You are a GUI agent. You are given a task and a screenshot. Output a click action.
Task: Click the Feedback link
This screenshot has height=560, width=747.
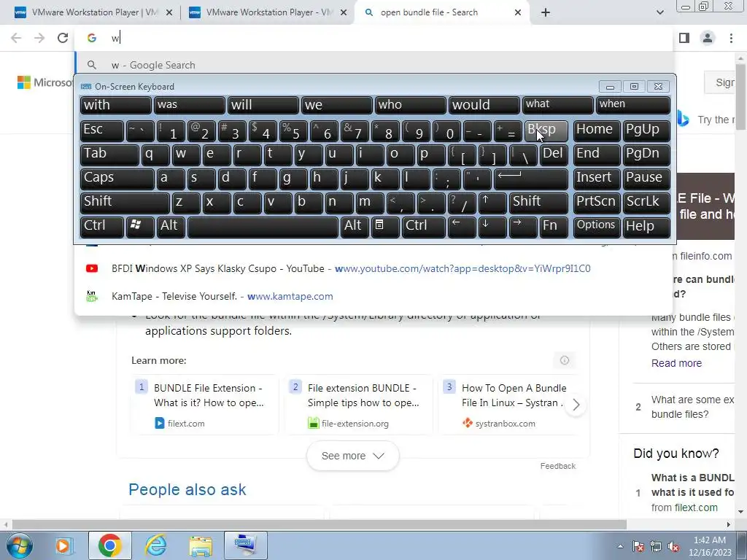557,466
